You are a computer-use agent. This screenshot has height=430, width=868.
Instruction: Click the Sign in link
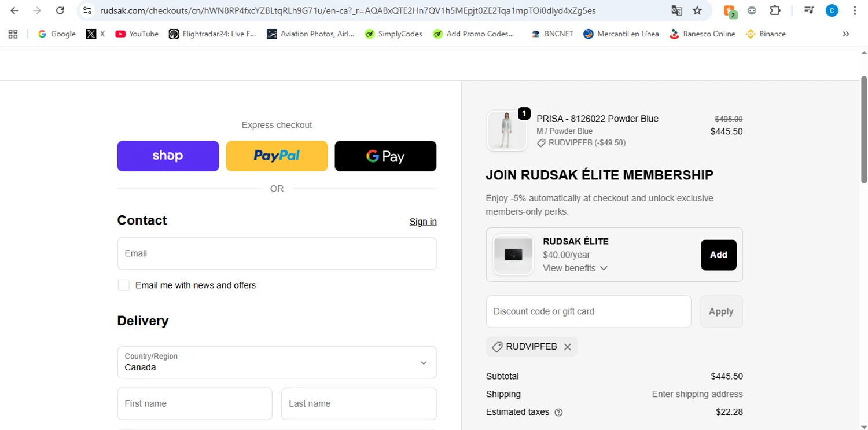423,222
